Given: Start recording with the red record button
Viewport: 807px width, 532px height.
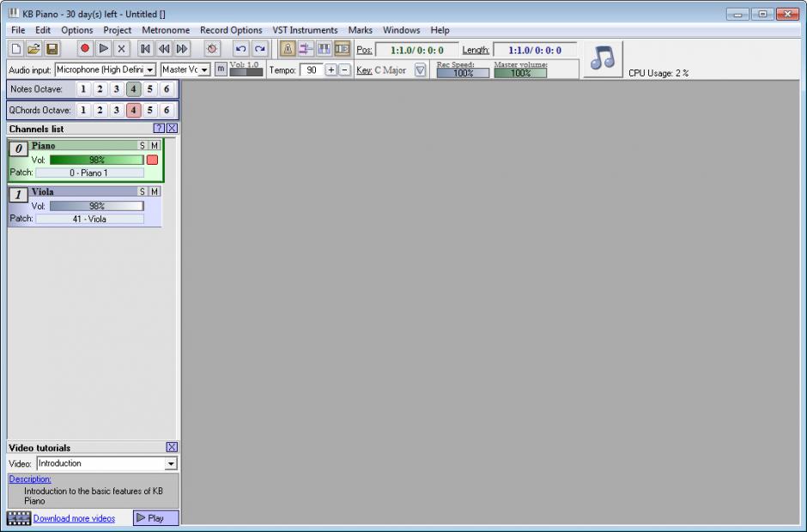Looking at the screenshot, I should (85, 49).
